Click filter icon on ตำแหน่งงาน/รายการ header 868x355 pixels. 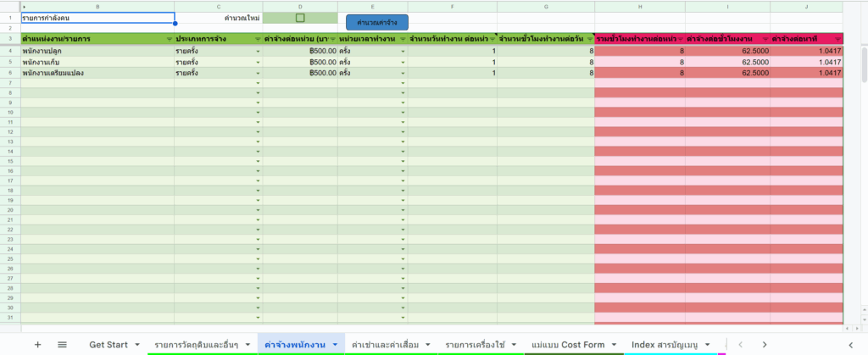click(x=168, y=39)
